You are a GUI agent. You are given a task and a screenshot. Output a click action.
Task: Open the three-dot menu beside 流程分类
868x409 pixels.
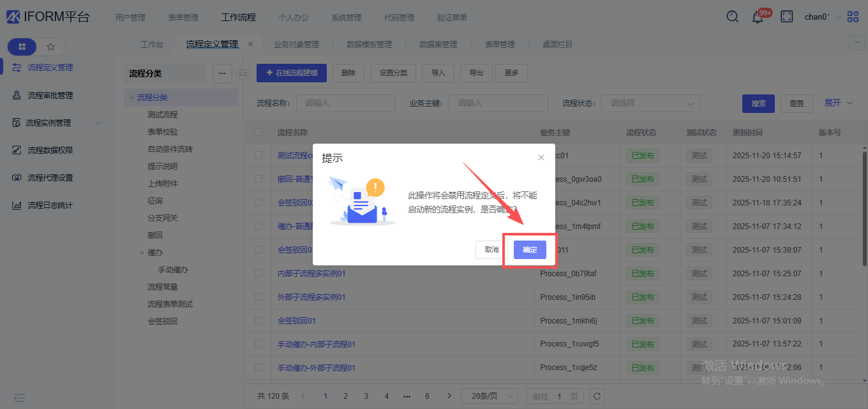click(x=221, y=73)
